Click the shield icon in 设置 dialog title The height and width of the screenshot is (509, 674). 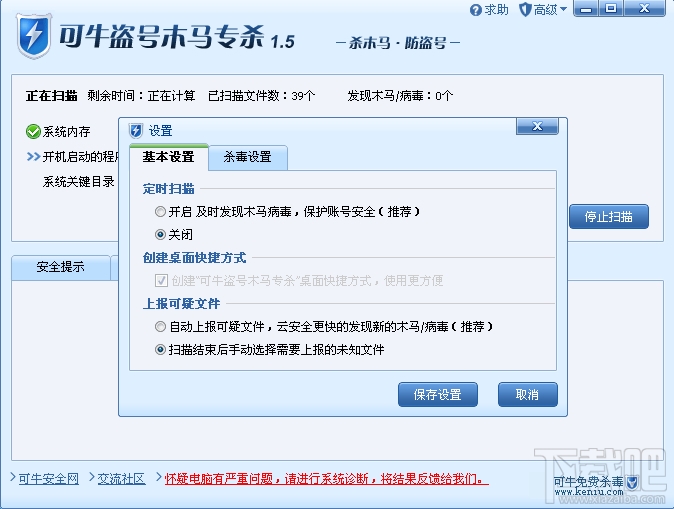[x=136, y=131]
